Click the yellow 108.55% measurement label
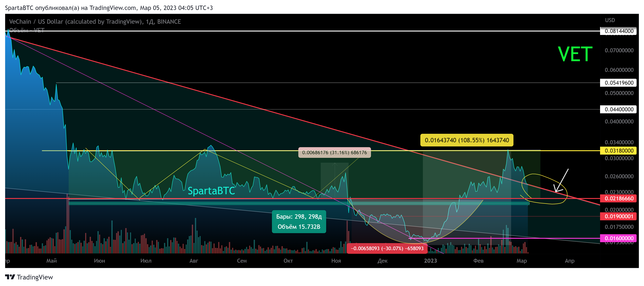Image resolution: width=644 pixels, height=286 pixels. [467, 140]
